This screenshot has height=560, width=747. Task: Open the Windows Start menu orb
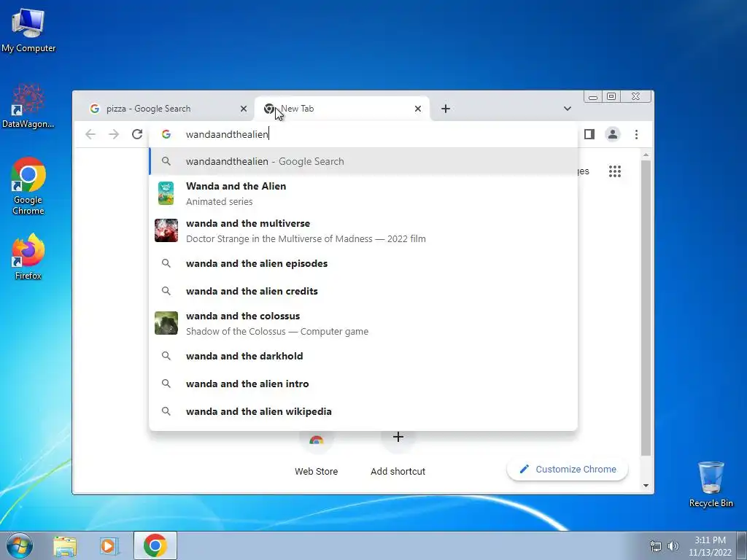20,545
